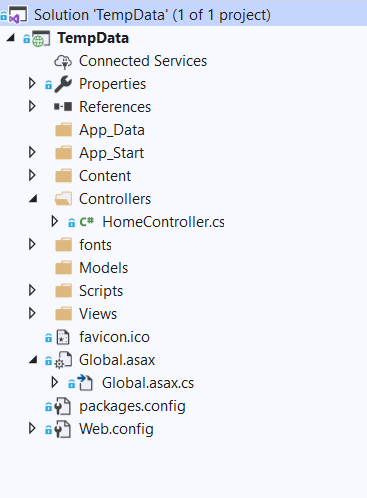Select the App_Data folder
The width and height of the screenshot is (367, 498).
click(x=112, y=130)
